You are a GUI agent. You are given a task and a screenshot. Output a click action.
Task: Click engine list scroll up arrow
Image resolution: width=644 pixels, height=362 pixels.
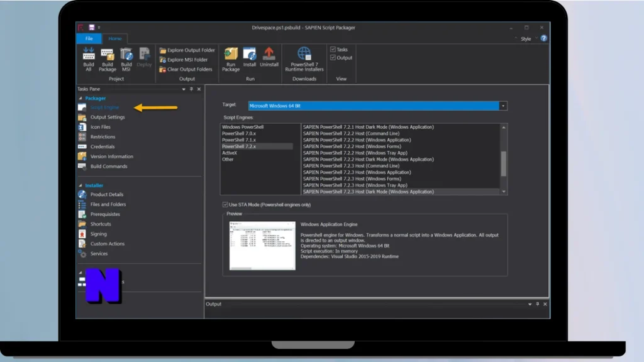tap(504, 127)
